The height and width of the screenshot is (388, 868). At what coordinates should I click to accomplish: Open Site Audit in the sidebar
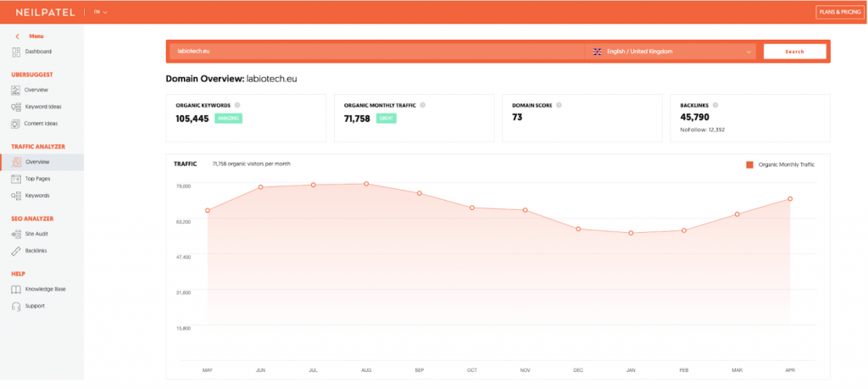tap(36, 234)
